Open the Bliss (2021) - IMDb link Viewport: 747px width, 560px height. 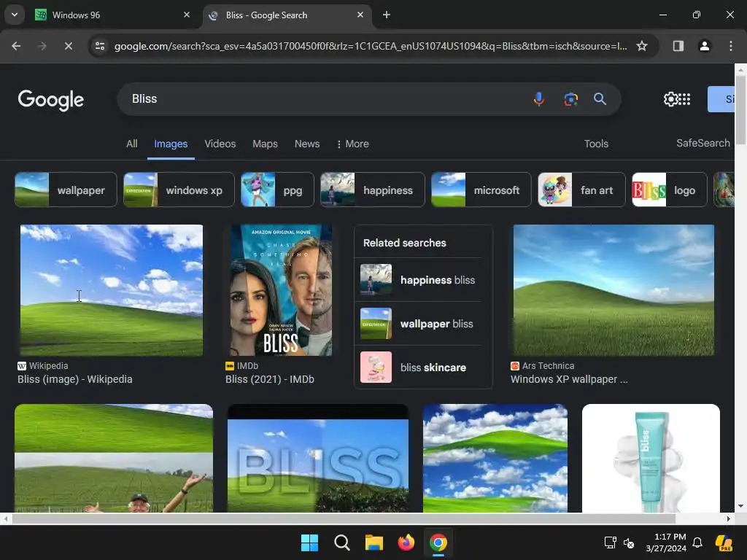tap(270, 379)
